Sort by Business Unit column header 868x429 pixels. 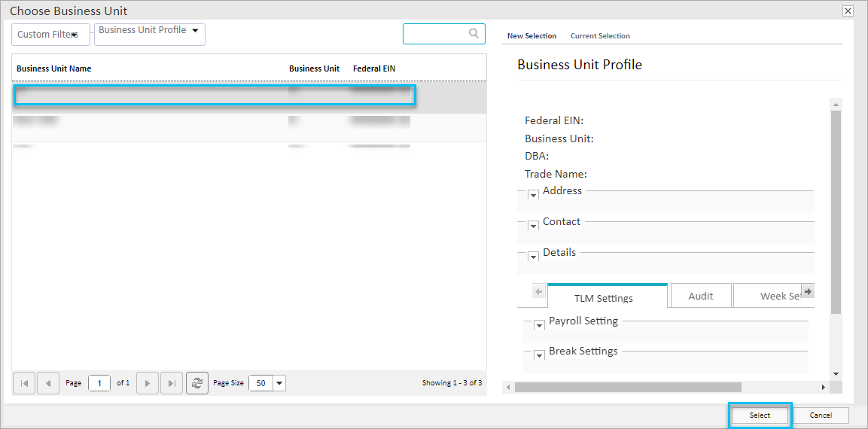tap(315, 68)
